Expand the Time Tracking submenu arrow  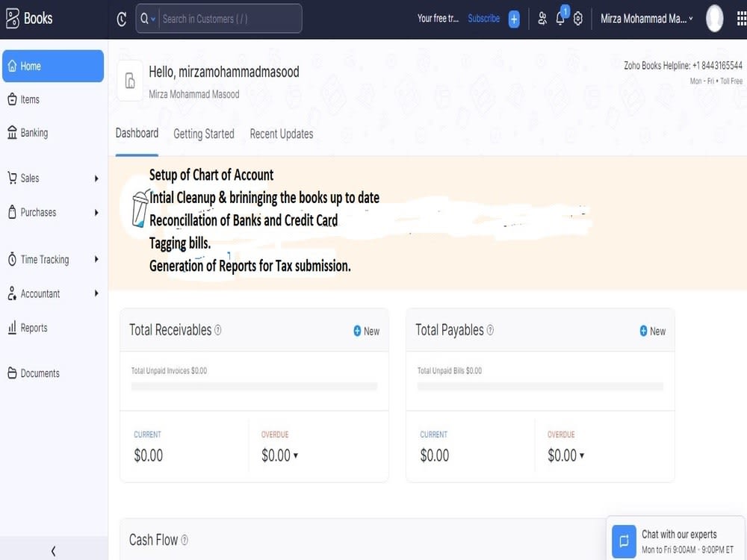96,259
